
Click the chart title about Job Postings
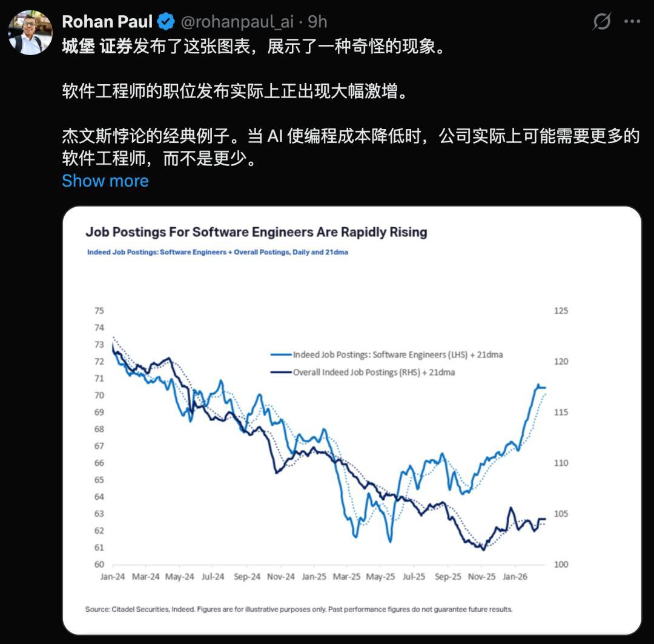point(256,232)
